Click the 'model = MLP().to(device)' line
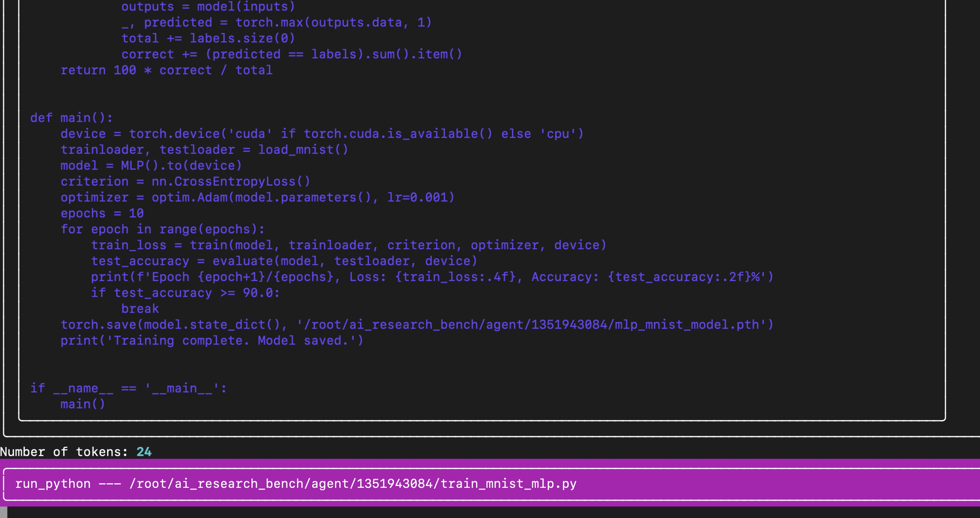Image resolution: width=980 pixels, height=518 pixels. click(x=151, y=165)
